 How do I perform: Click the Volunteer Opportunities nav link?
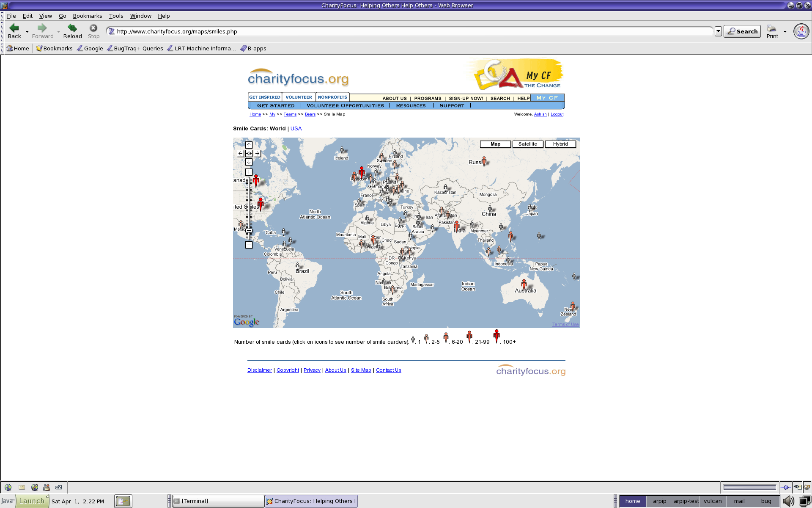click(x=345, y=105)
